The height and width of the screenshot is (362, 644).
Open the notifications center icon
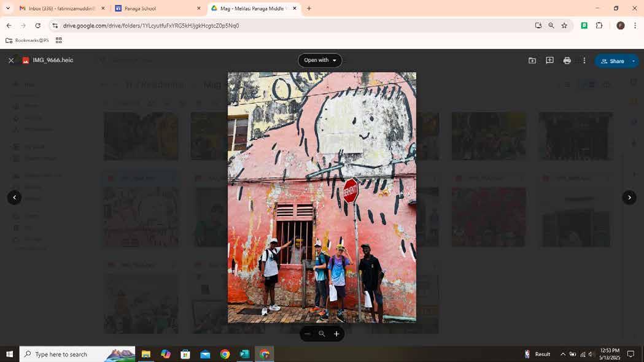[x=630, y=354]
